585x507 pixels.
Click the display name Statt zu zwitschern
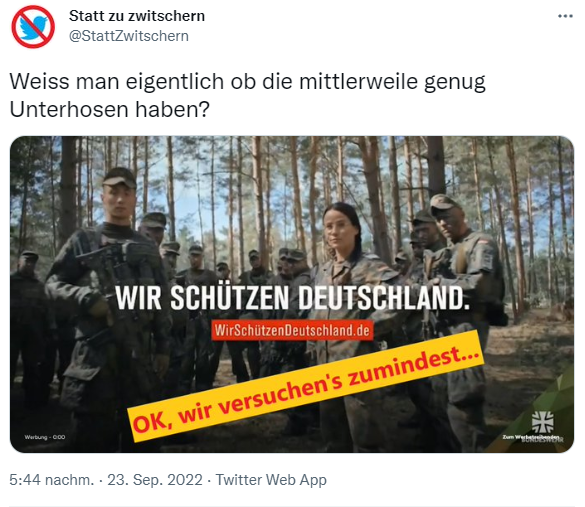(x=137, y=16)
